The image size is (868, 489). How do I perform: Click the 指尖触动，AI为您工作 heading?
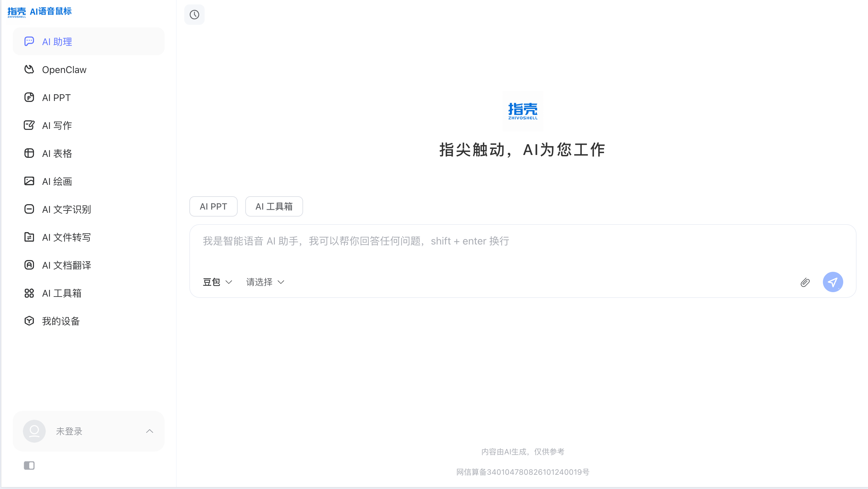(x=522, y=150)
